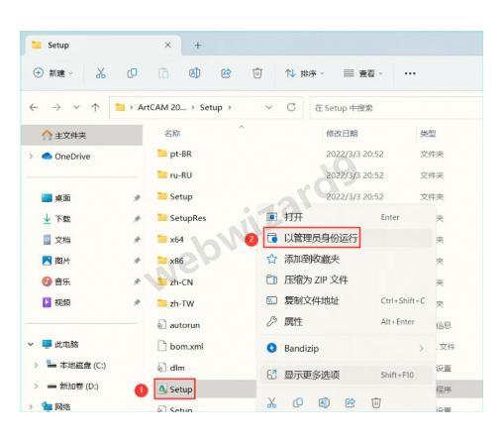The image size is (504, 444).
Task: Click the Delete trash icon in the toolbar
Action: [x=257, y=73]
